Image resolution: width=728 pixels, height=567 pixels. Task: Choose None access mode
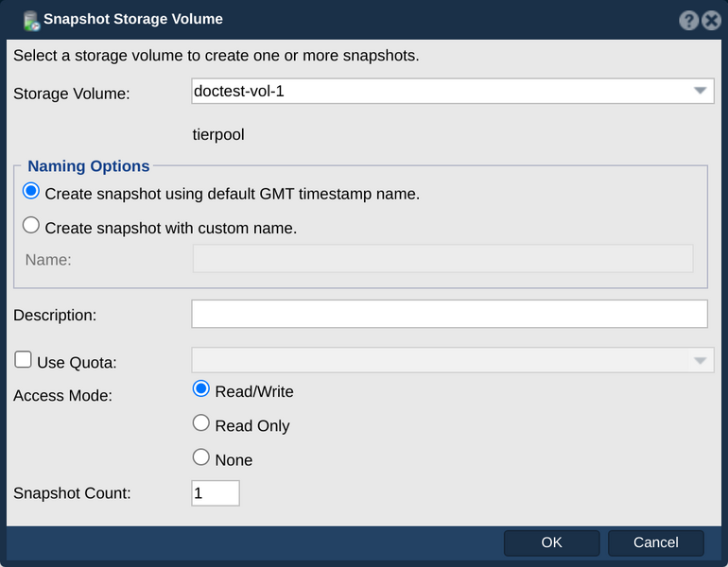coord(201,457)
